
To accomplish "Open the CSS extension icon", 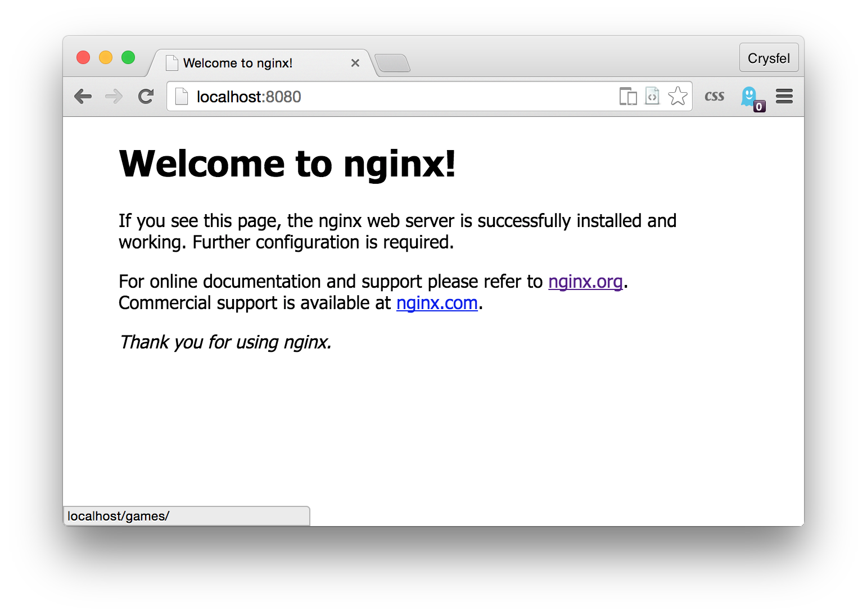I will pos(714,97).
